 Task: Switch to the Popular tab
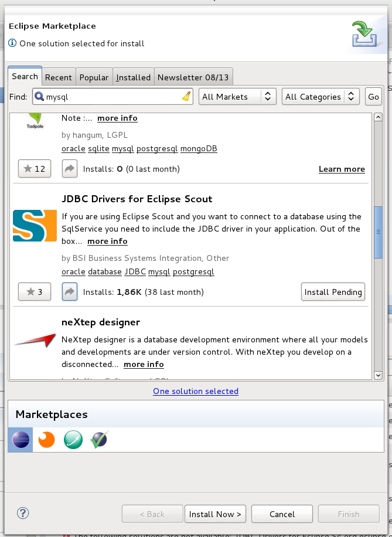(94, 77)
